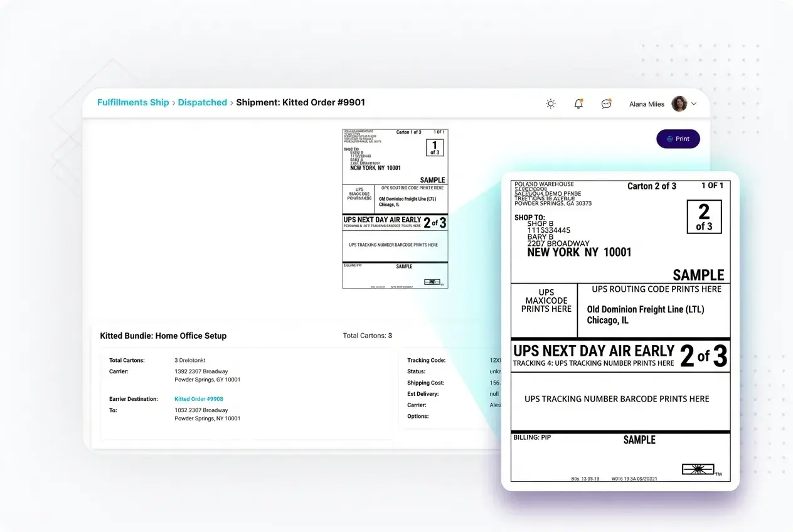The width and height of the screenshot is (793, 532).
Task: Click the UPS MAXICODE PRINTS HERE box
Action: [545, 309]
